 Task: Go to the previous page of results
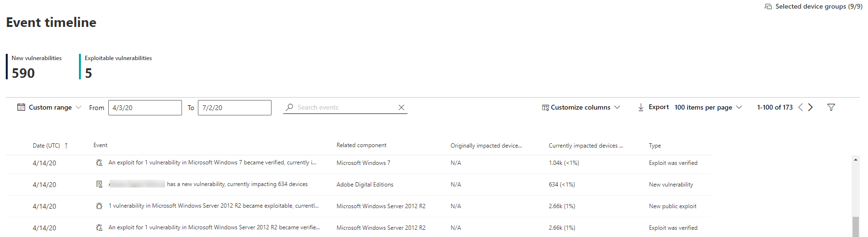[801, 107]
